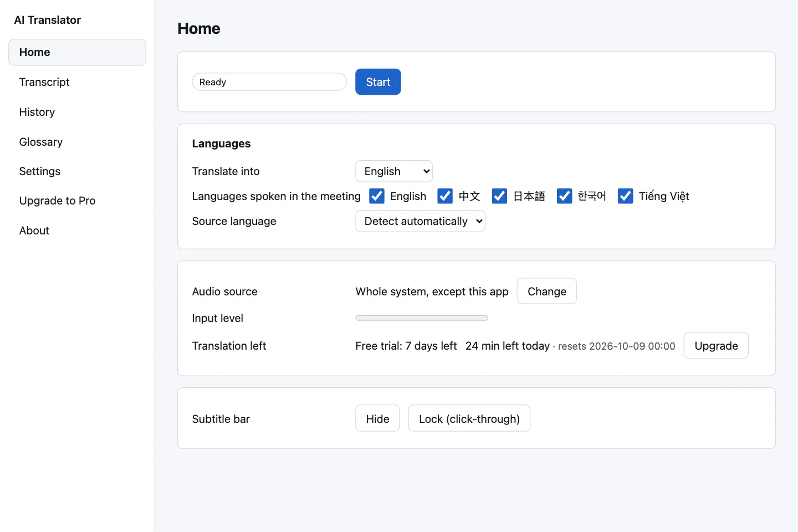Viewport: 798px width, 532px height.
Task: Click the 'resets 2026-10-09 00:00' text
Action: [x=616, y=346]
